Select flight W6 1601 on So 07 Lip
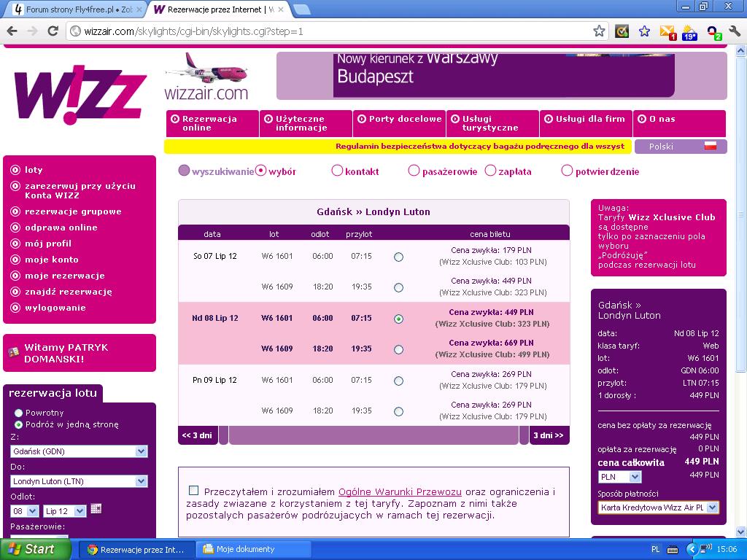The image size is (747, 560). click(399, 257)
